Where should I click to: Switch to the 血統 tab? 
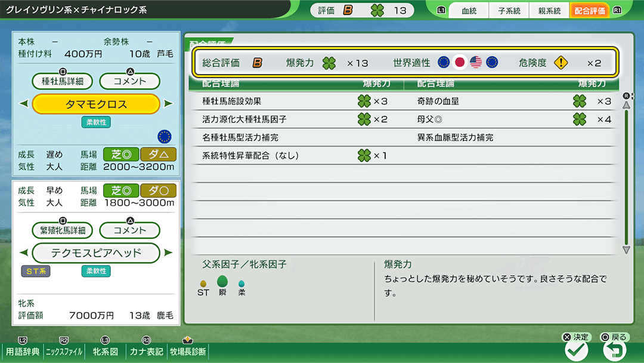click(x=469, y=11)
